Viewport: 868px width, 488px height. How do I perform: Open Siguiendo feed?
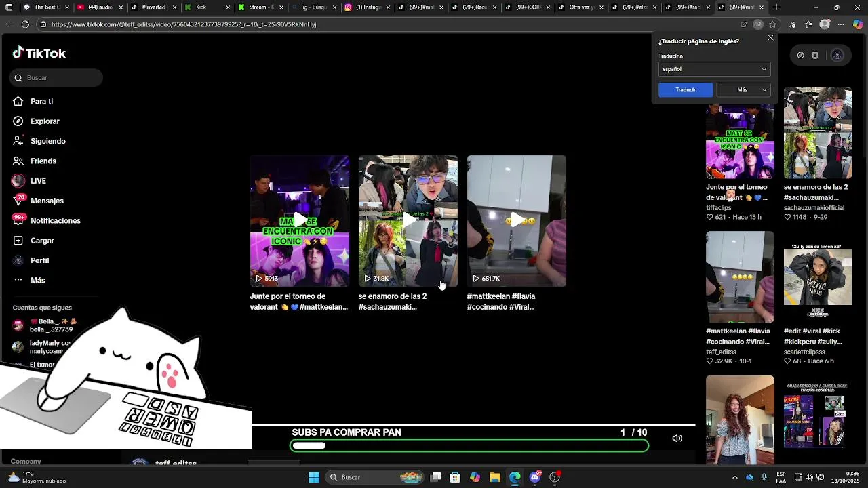[47, 141]
